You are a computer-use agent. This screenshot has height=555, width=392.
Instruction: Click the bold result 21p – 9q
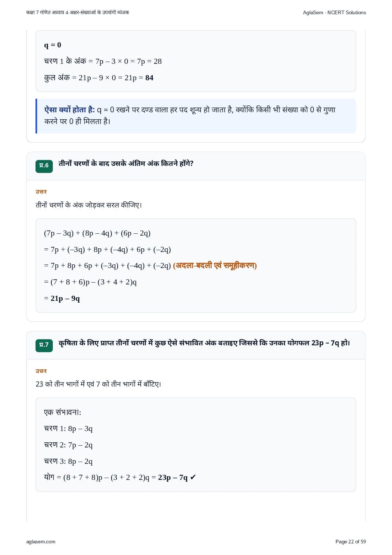tap(65, 298)
